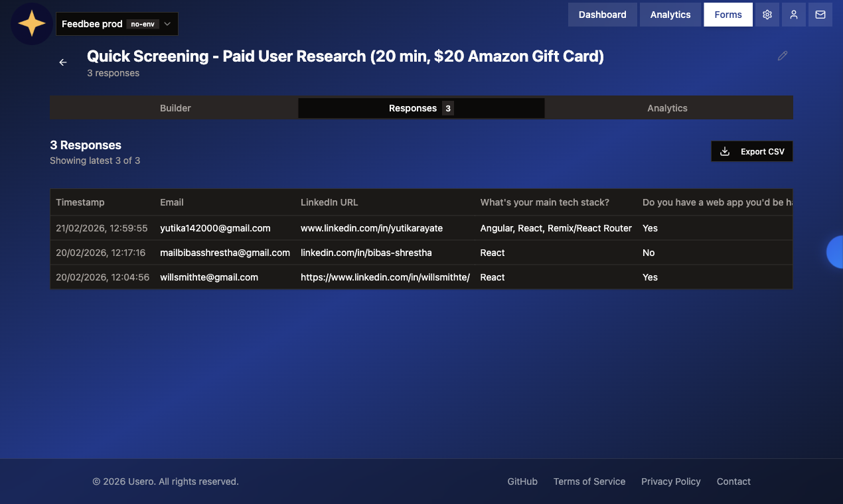
Task: Open the Terms of Service link
Action: [589, 481]
